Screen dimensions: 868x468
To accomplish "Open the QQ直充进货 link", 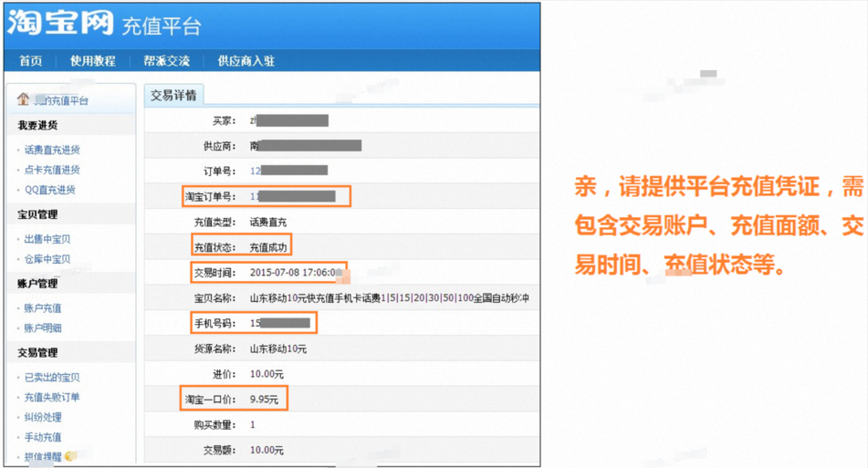I will tap(49, 190).
